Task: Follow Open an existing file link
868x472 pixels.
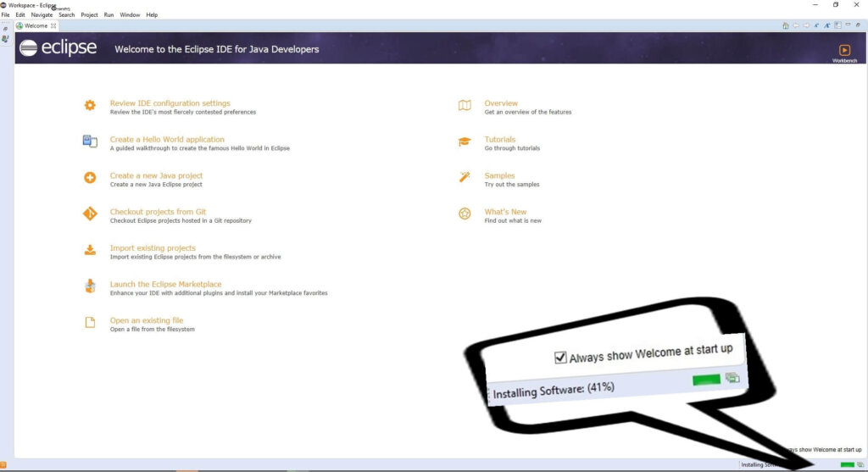Action: (146, 319)
